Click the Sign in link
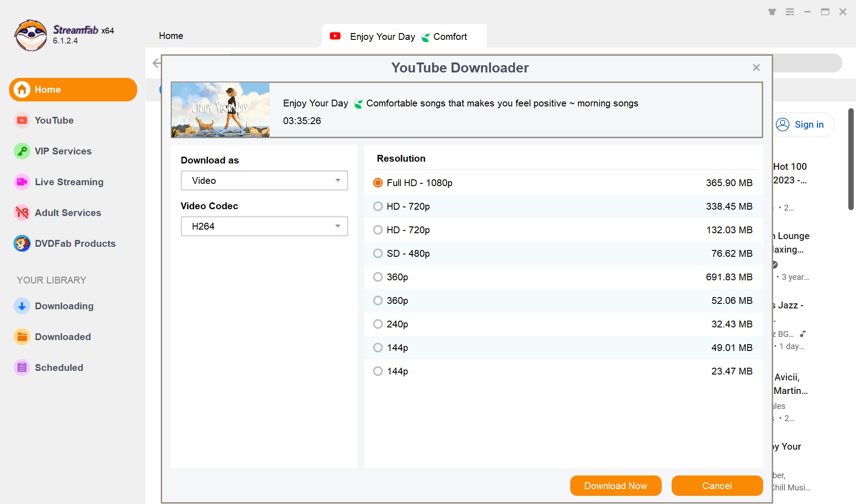 pos(809,125)
